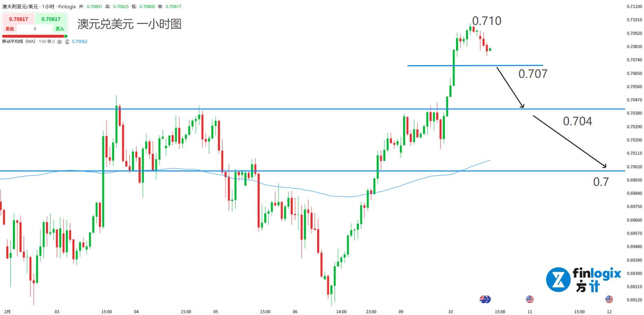Click the Australia flag economic event marker
The height and width of the screenshot is (315, 644).
[485, 299]
